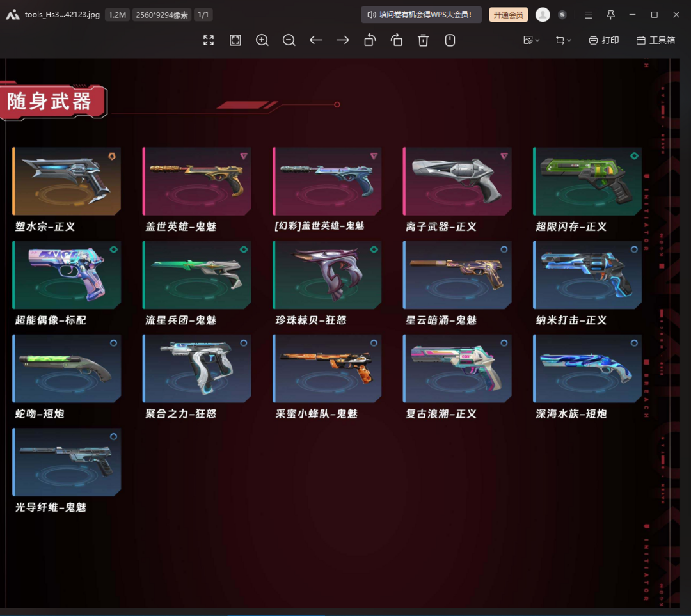This screenshot has height=616, width=691.
Task: Zoom in on the picture
Action: (x=262, y=40)
